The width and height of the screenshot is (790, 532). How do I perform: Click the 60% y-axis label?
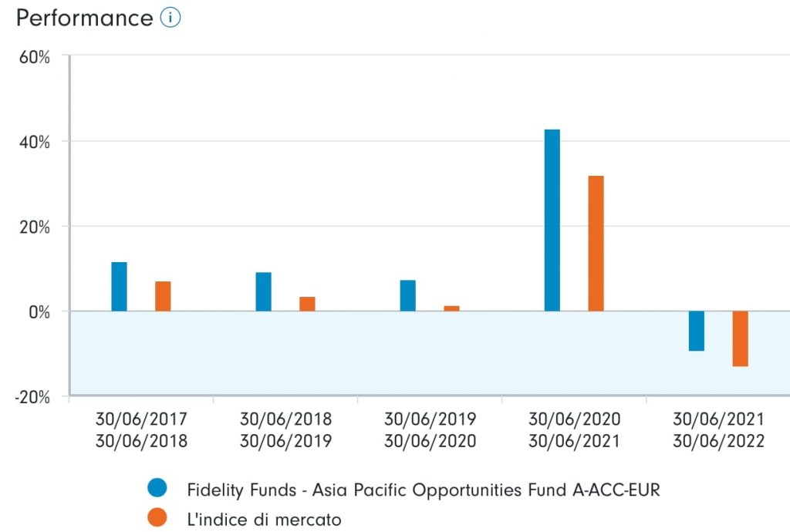pos(34,57)
